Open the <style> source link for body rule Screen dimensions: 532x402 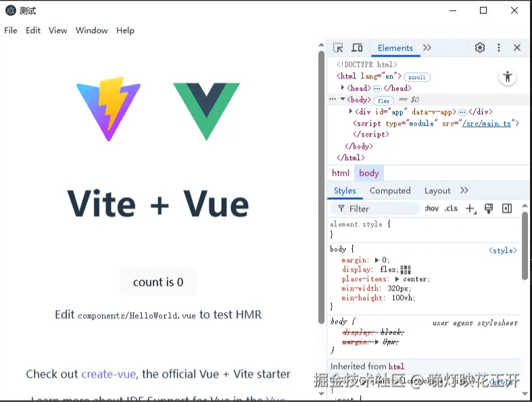click(x=502, y=251)
